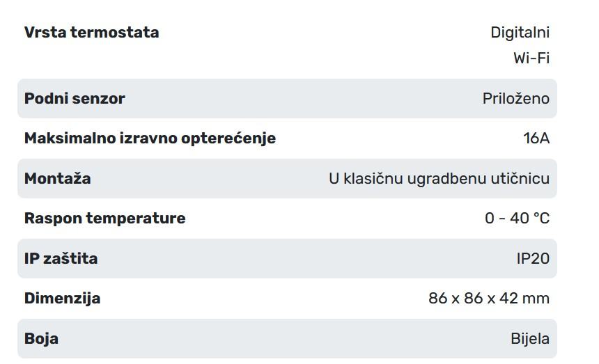Click the 'Dimenzija' label
The width and height of the screenshot is (599, 364).
click(x=62, y=299)
